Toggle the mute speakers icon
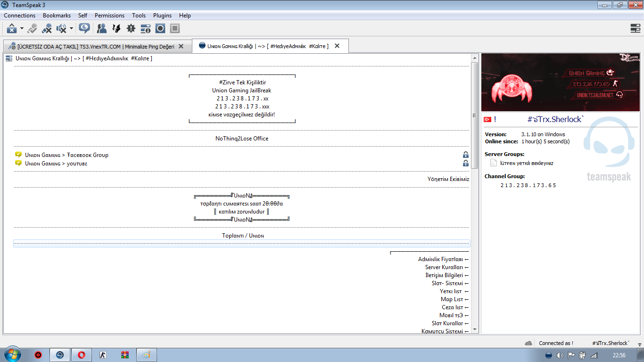The height and width of the screenshot is (362, 644). [61, 29]
